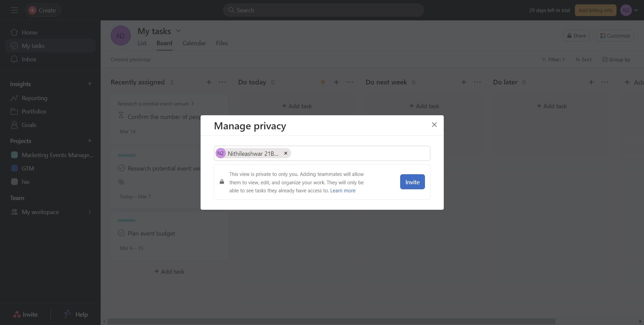Expand My workspace team chevron
The image size is (644, 325).
point(90,212)
